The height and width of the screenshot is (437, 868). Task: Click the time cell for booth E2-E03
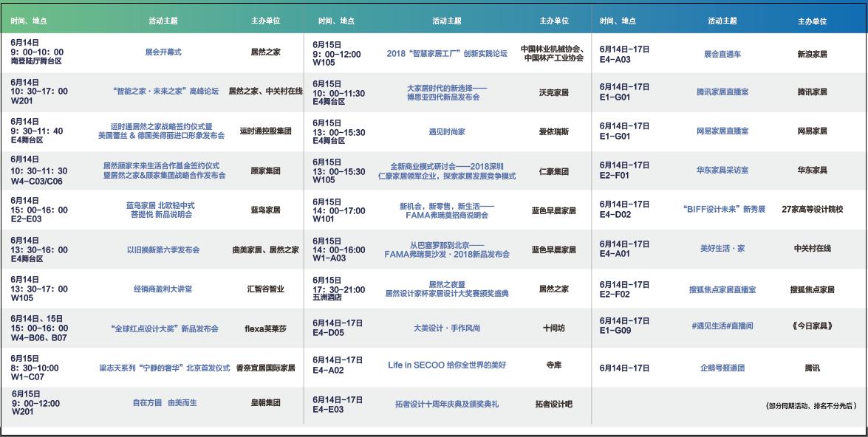click(39, 210)
